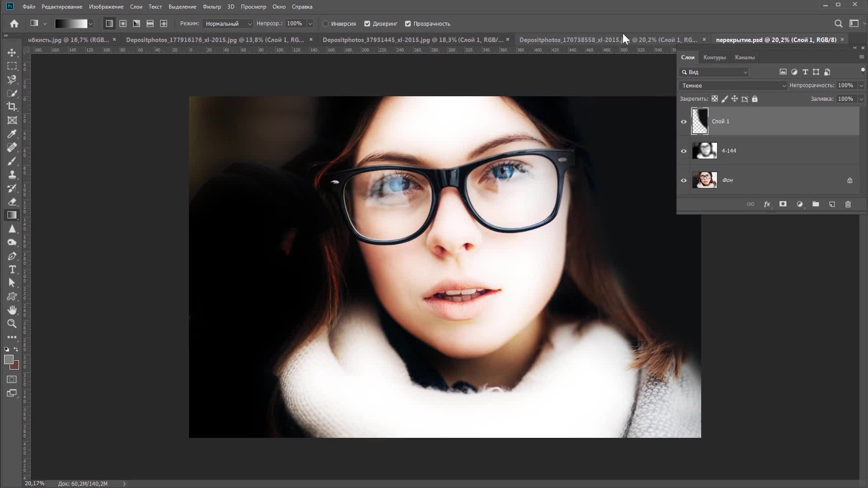Select the Crop tool
868x488 pixels.
[x=12, y=107]
